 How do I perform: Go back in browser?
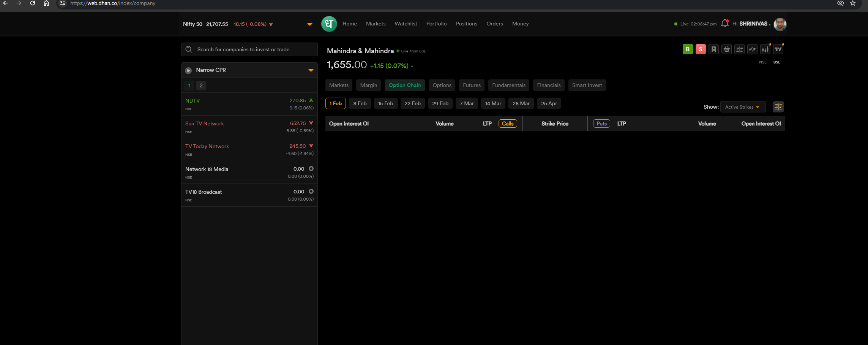5,3
